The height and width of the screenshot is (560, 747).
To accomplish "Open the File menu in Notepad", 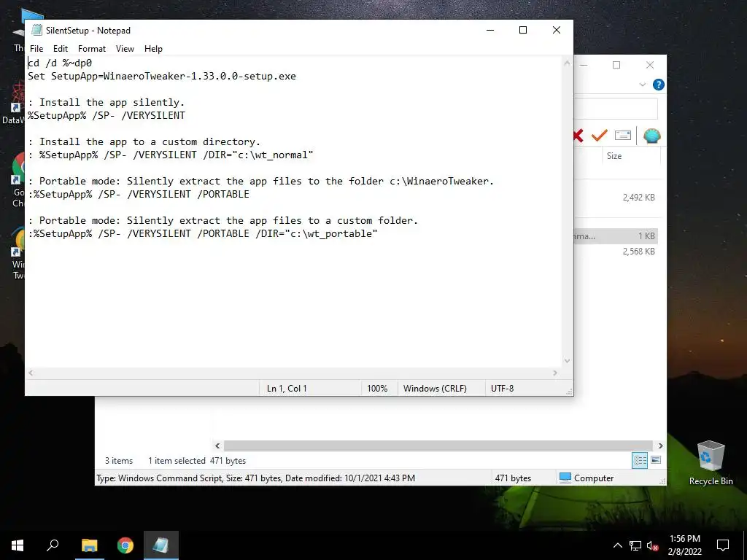I will coord(36,49).
